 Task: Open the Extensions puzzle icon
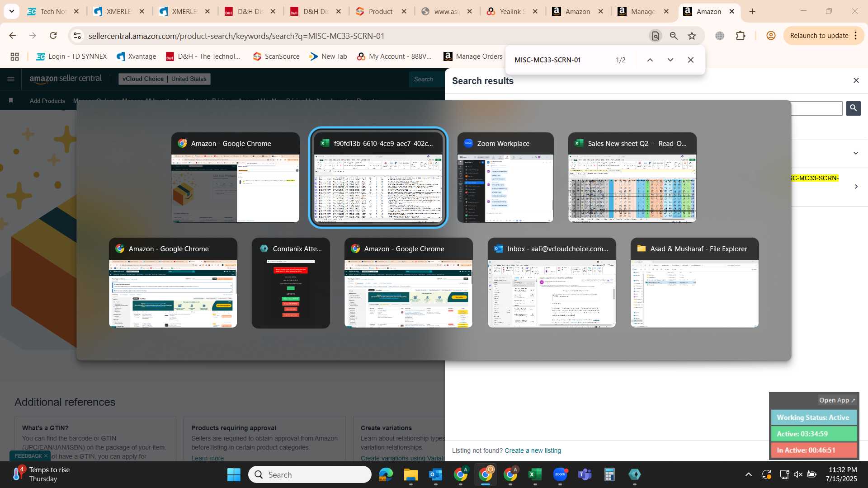click(x=741, y=36)
